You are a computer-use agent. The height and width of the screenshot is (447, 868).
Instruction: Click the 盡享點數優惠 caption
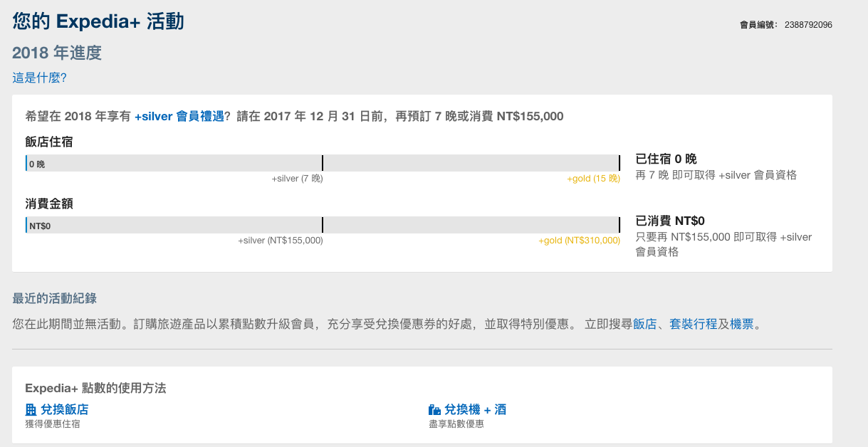456,424
